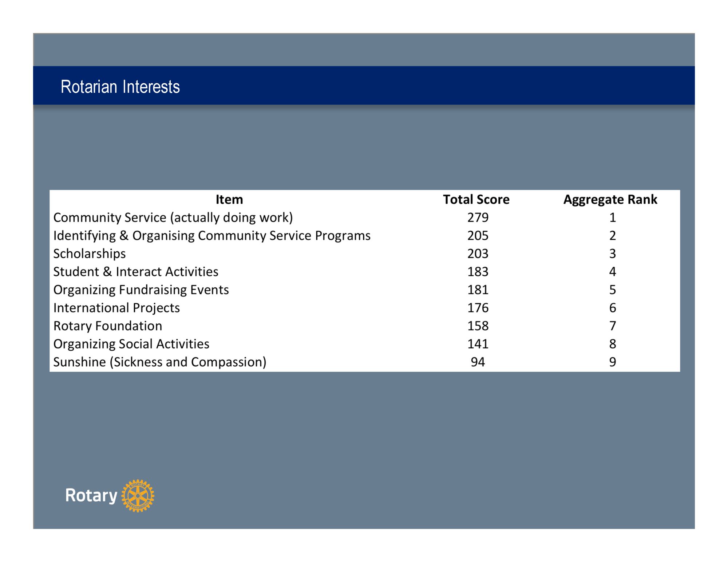The image size is (728, 562).
Task: Click the rank number 9
Action: (613, 362)
